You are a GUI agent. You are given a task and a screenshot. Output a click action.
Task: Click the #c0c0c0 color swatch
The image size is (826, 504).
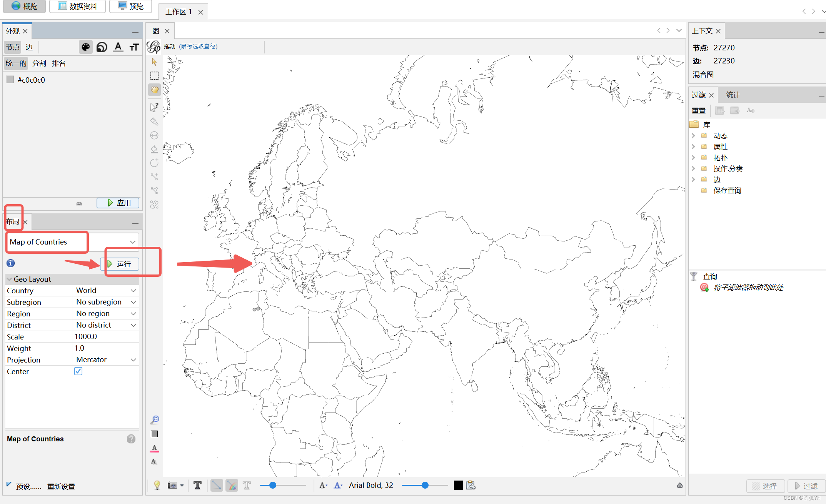point(10,80)
